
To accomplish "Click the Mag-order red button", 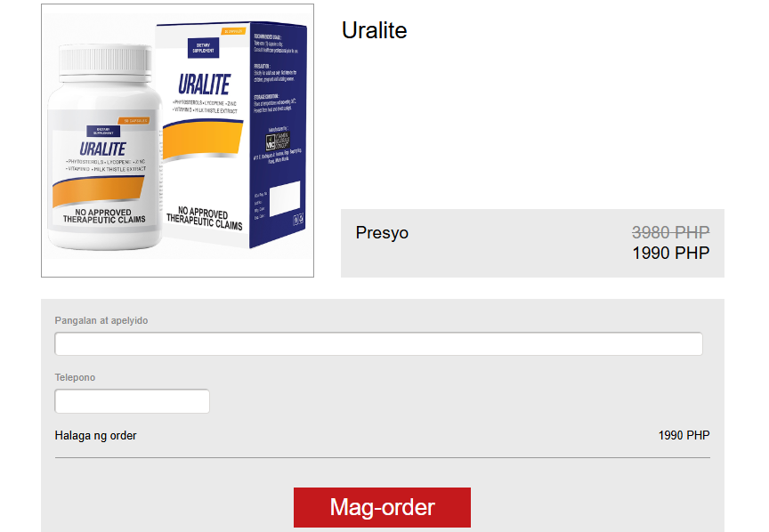I will 382,507.
